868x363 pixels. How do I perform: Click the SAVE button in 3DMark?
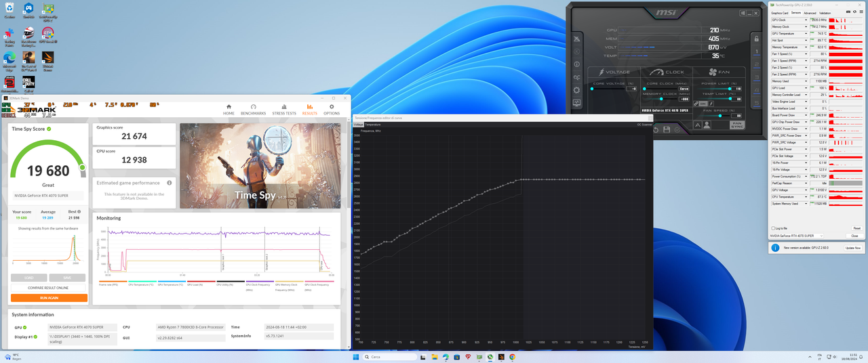(67, 278)
